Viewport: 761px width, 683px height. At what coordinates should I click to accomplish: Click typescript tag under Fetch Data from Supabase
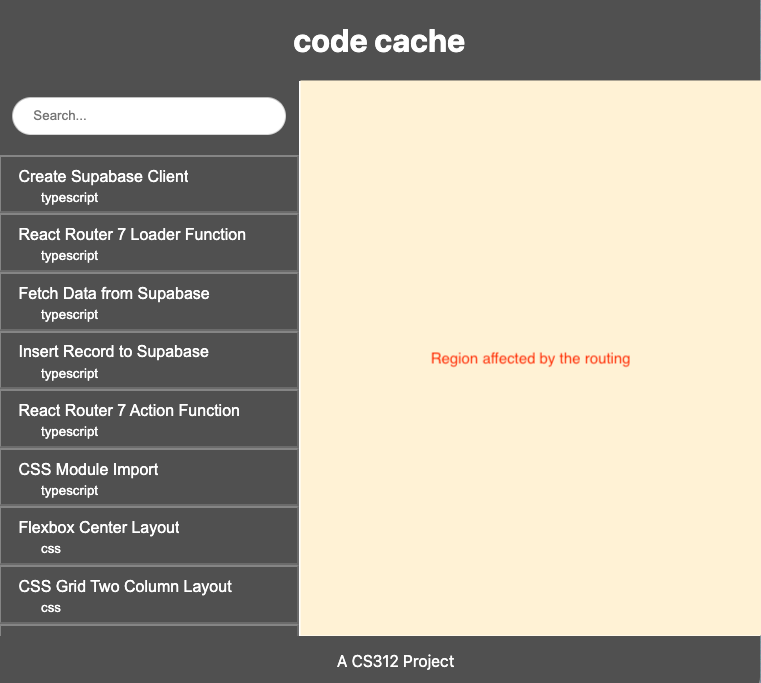(69, 315)
